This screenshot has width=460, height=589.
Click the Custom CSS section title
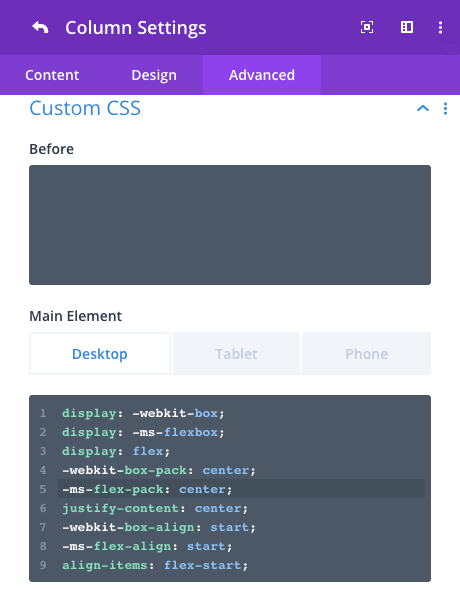pos(85,108)
